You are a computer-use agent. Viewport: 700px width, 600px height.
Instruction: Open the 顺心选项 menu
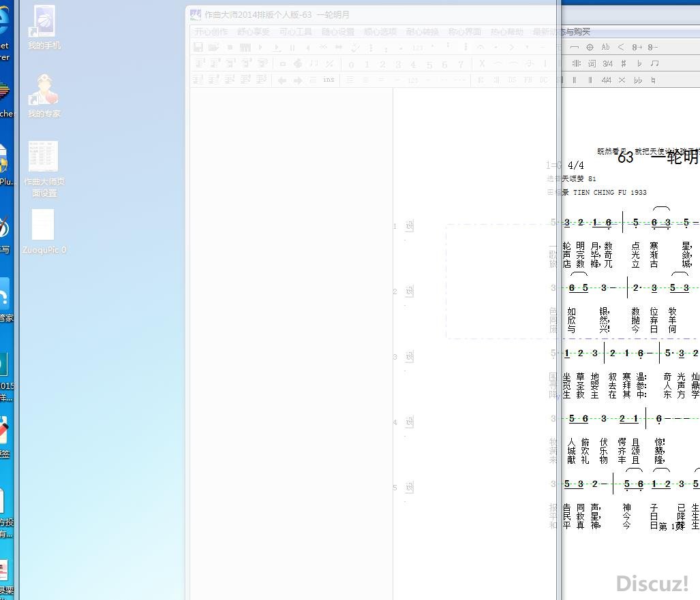point(380,32)
